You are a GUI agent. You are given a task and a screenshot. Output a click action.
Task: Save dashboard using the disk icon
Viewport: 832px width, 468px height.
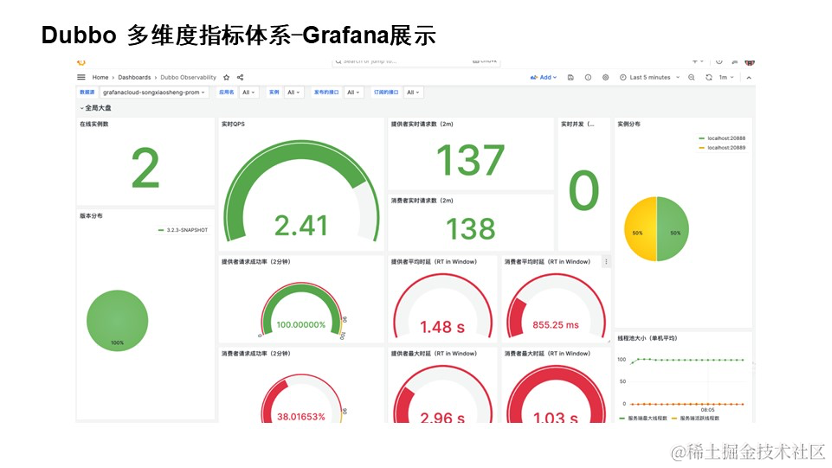pos(571,77)
